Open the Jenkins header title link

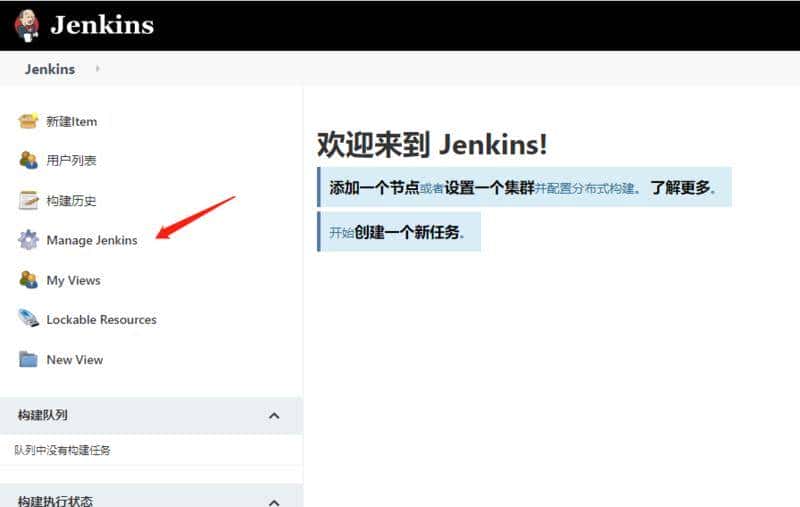tap(102, 25)
